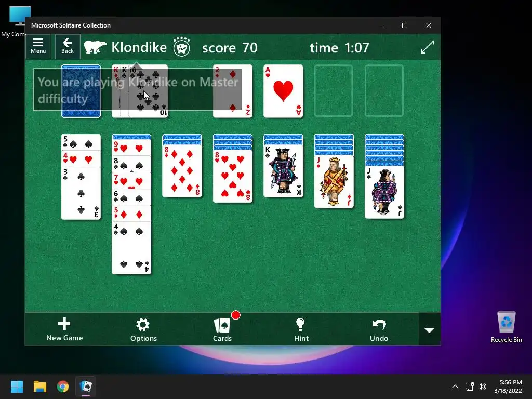Click the Klondike game title
This screenshot has height=399, width=532.
tap(139, 47)
